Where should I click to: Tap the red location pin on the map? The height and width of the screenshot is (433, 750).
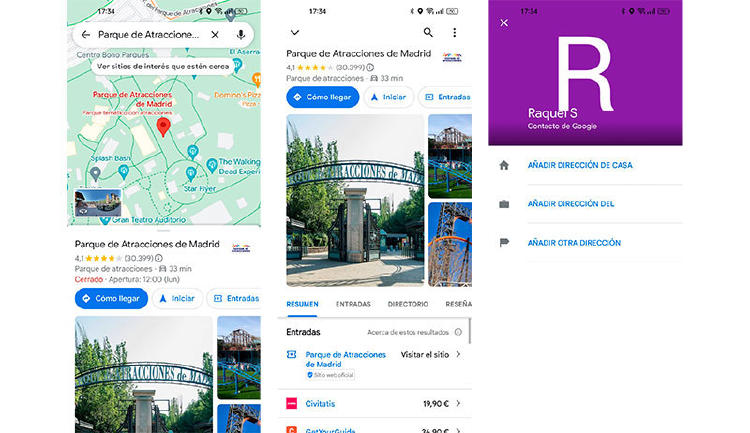point(164,127)
